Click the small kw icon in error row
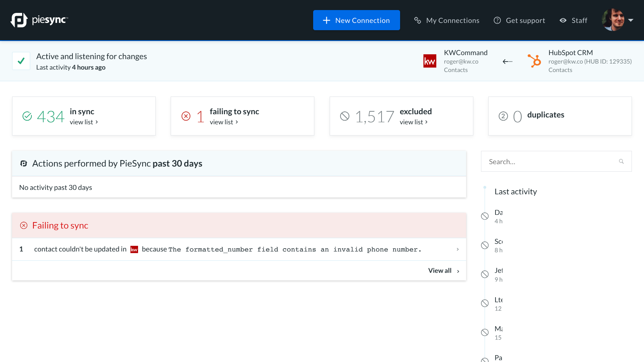 134,249
